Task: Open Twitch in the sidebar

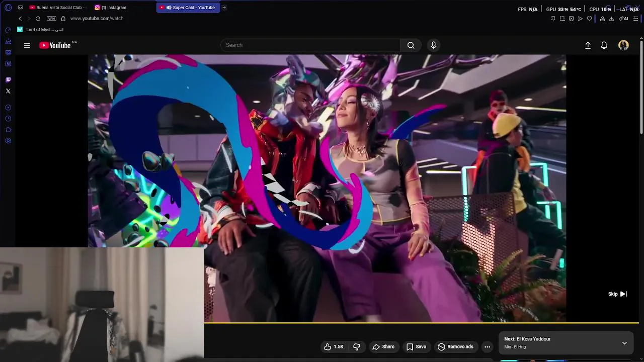Action: [x=8, y=79]
